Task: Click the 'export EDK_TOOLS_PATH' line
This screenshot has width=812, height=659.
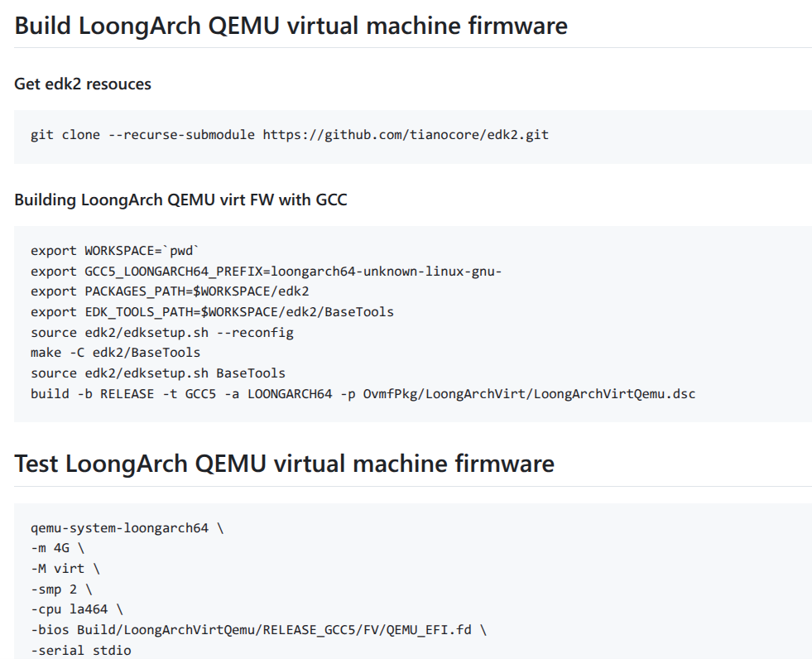Action: pyautogui.click(x=213, y=312)
